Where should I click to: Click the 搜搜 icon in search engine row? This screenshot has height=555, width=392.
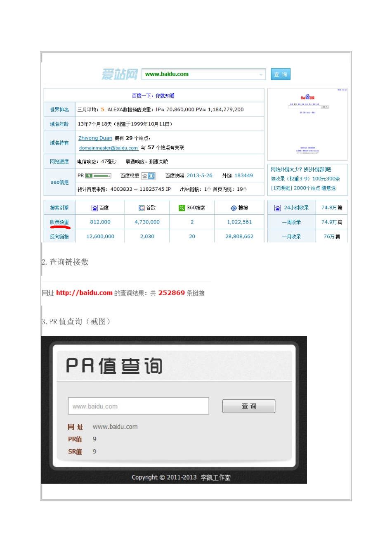pyautogui.click(x=234, y=208)
